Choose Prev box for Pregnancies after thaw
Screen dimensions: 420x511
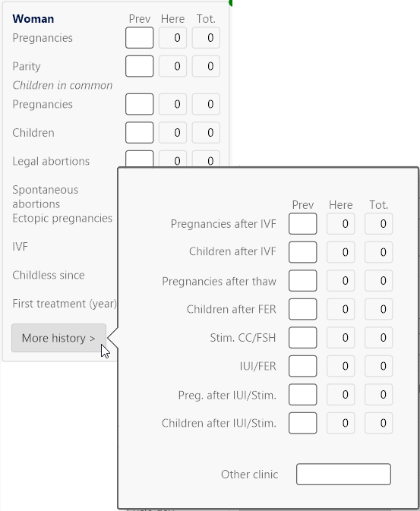(x=302, y=281)
